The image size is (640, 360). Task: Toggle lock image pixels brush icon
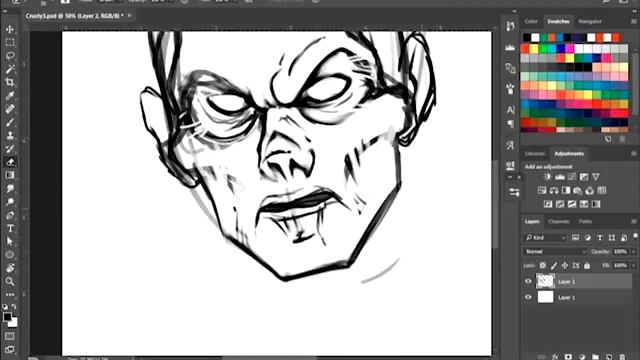point(553,265)
